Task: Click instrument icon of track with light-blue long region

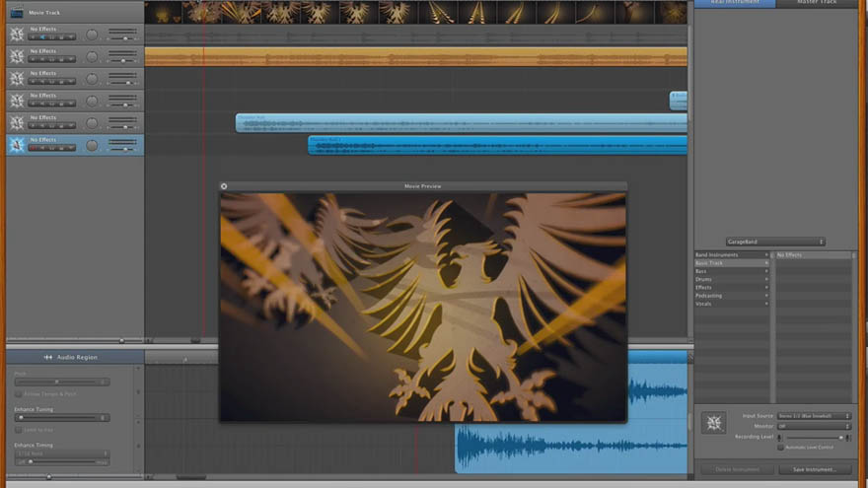Action: click(17, 122)
